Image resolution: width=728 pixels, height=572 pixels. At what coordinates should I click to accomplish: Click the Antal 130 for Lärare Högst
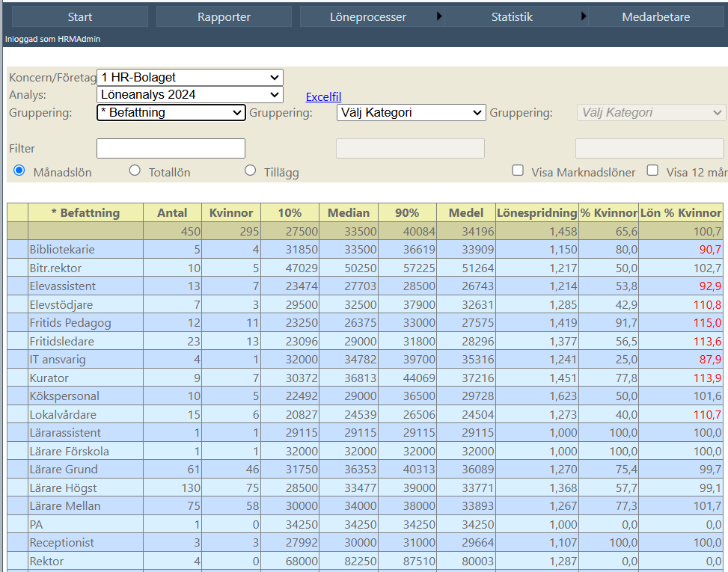coord(191,488)
